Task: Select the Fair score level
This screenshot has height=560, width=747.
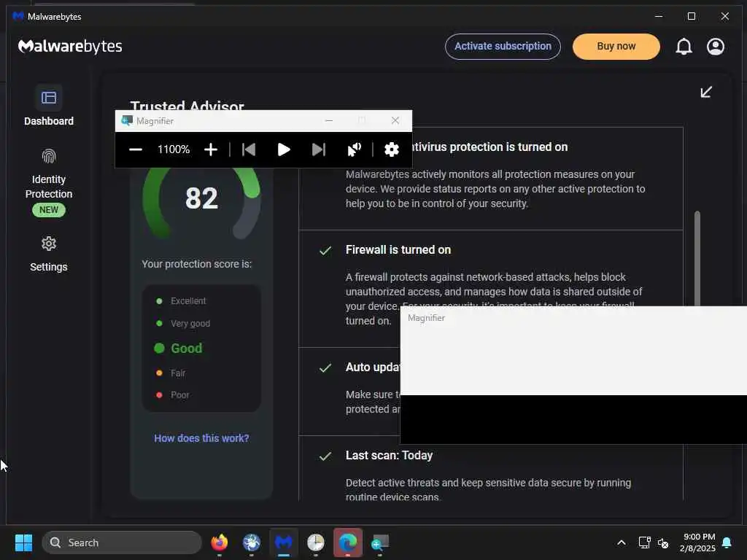Action: click(x=171, y=373)
